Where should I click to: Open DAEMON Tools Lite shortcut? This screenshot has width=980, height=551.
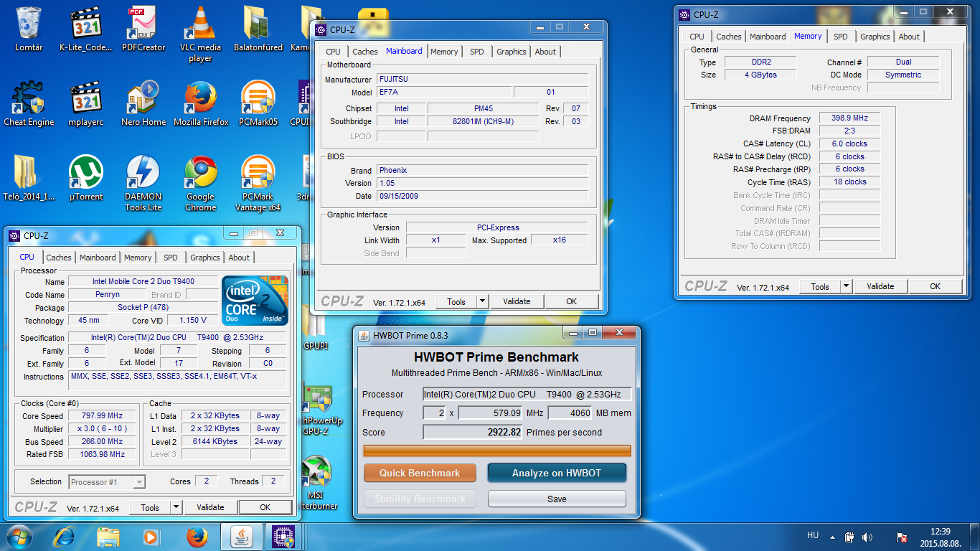click(x=143, y=183)
